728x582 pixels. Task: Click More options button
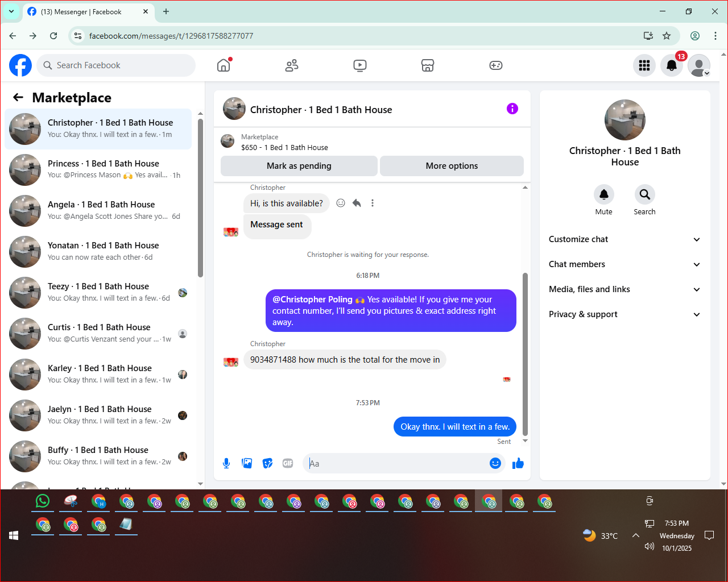coord(452,166)
